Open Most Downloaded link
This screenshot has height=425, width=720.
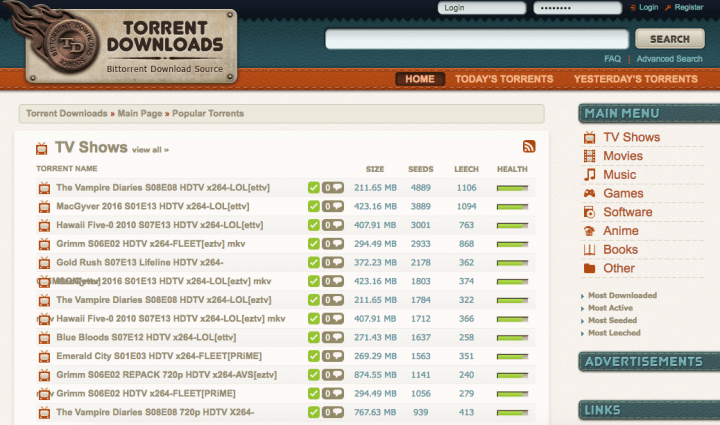pyautogui.click(x=622, y=296)
